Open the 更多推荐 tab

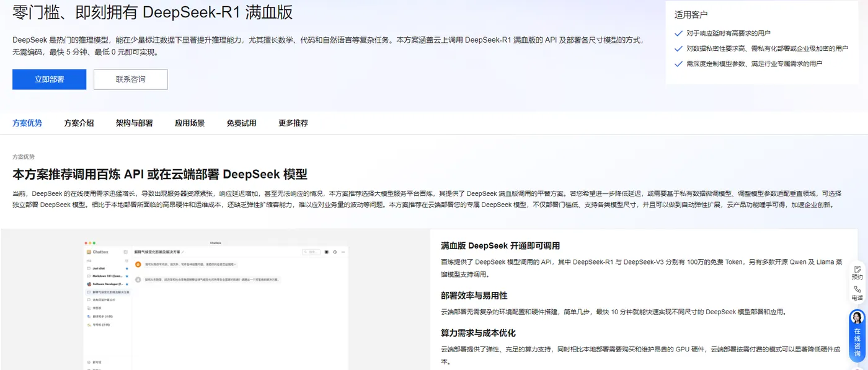click(293, 123)
